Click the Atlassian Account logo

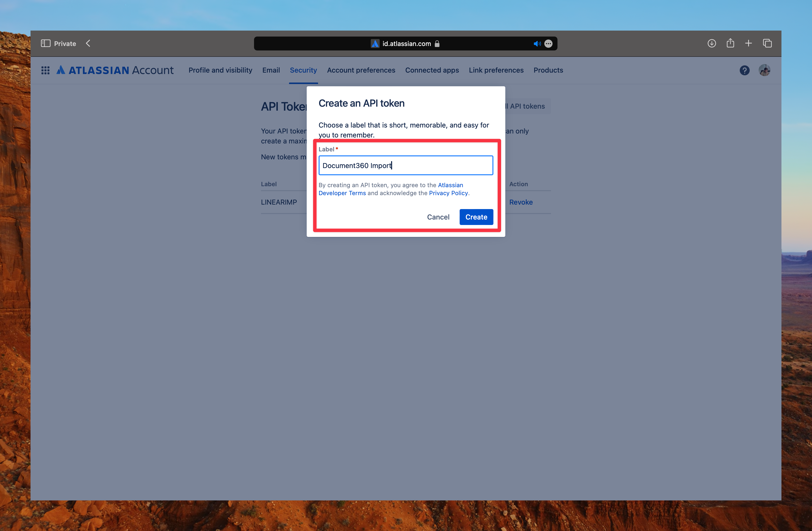(115, 70)
